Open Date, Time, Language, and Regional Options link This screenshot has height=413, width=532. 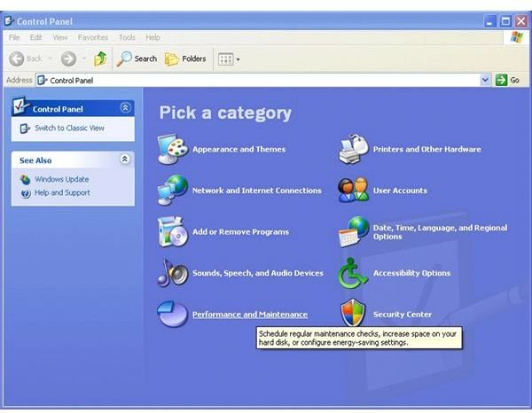(440, 232)
